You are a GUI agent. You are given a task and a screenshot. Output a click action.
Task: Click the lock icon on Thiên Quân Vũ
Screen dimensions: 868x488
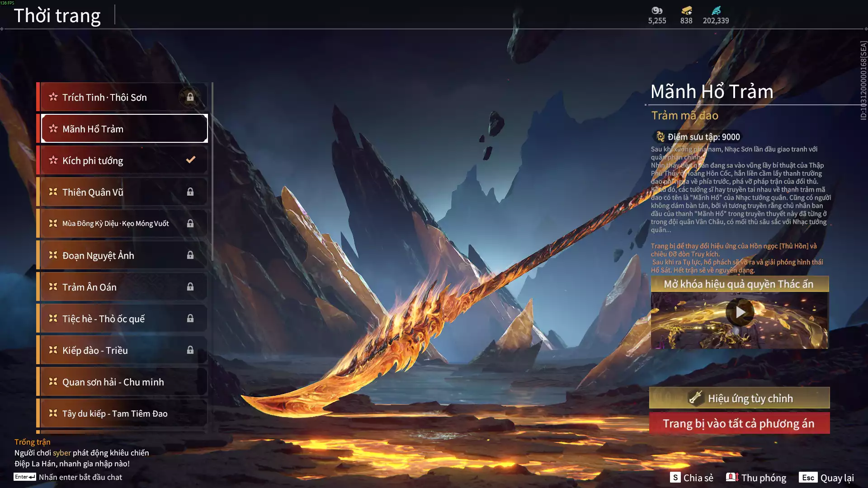190,192
